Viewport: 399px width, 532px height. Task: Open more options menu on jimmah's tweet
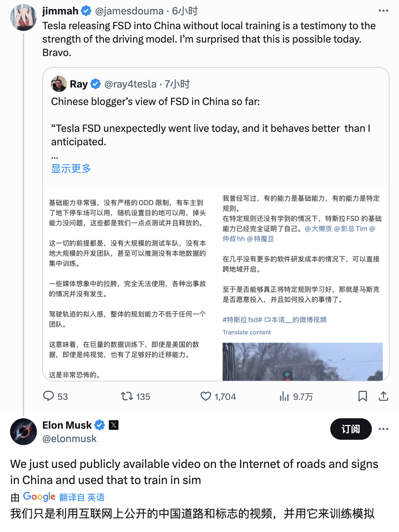[x=383, y=11]
